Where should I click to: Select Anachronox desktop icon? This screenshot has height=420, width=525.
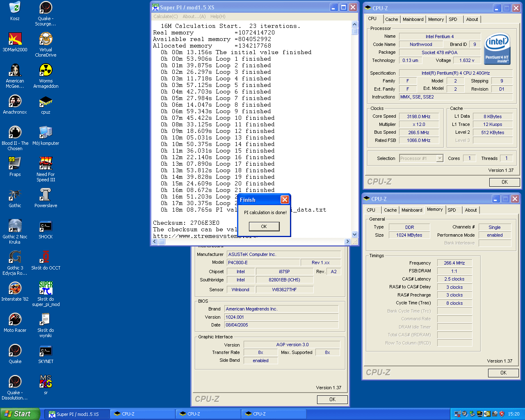click(15, 105)
